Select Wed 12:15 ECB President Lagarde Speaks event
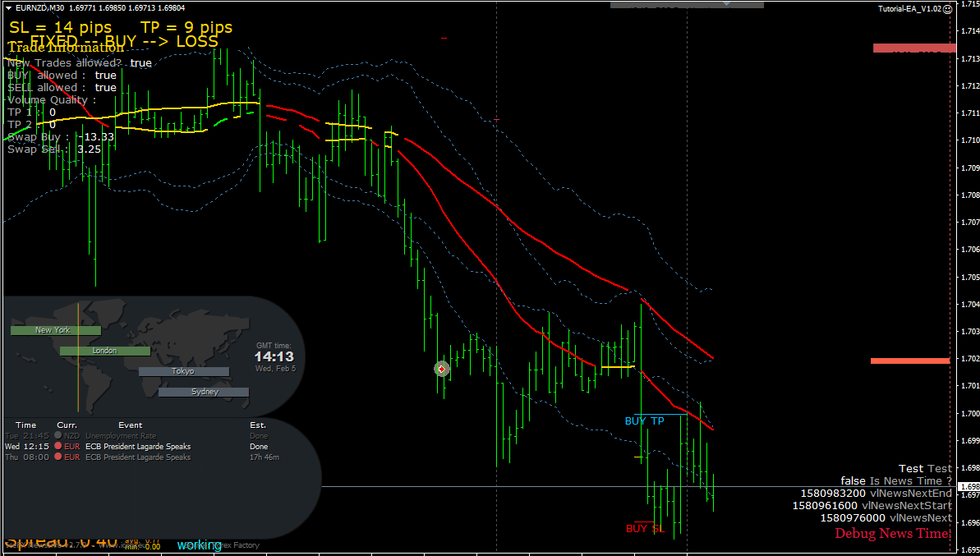The image size is (980, 556). point(138,447)
